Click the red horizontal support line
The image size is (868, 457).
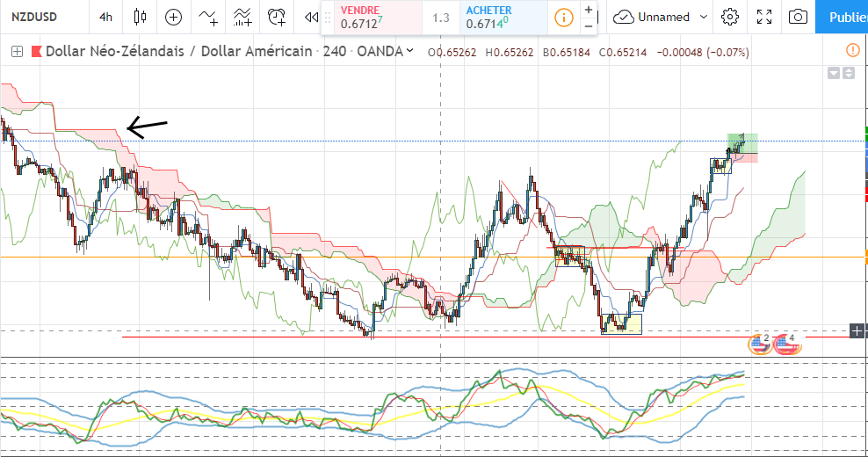click(487, 337)
